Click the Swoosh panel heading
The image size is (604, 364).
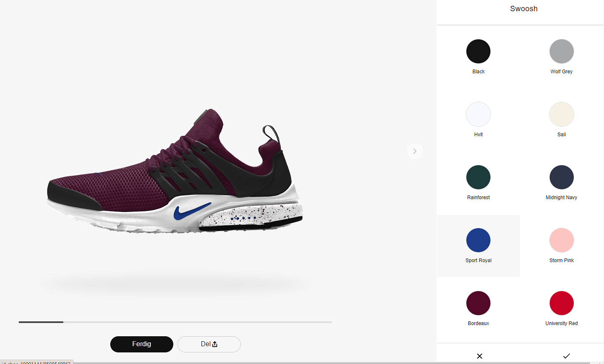[x=524, y=9]
